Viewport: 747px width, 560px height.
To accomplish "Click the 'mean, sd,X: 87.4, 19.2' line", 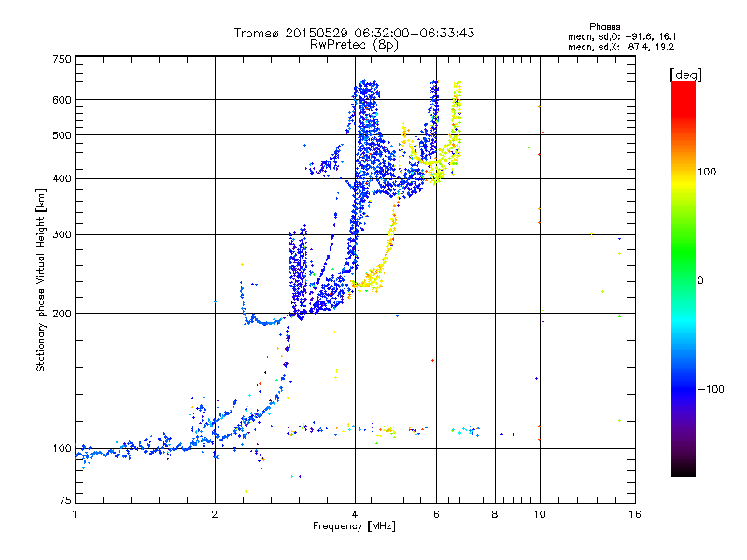I will 621,48.
